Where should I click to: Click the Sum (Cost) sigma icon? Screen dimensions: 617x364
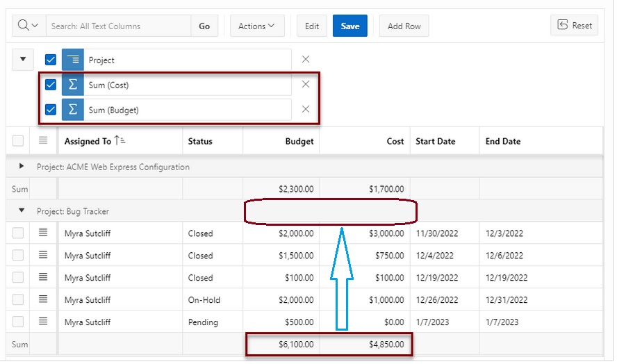pos(73,85)
